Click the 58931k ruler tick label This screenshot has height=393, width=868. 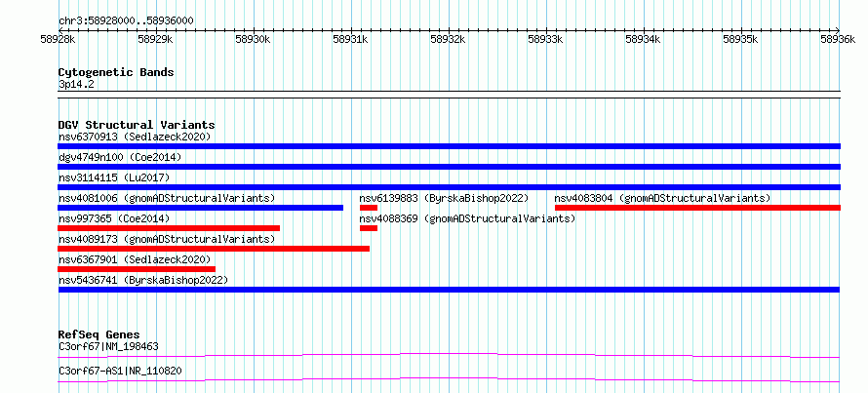[350, 39]
